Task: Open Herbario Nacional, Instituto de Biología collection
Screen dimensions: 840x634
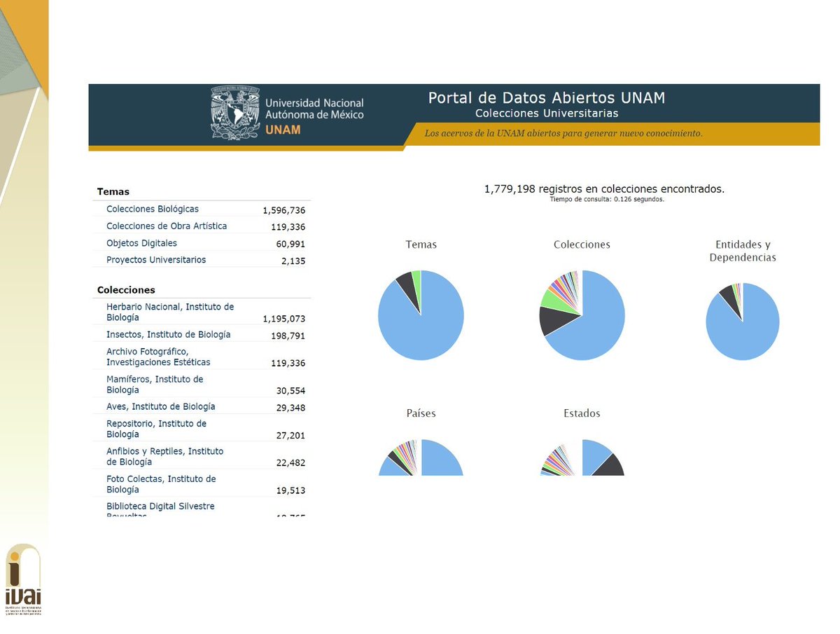Action: tap(170, 312)
